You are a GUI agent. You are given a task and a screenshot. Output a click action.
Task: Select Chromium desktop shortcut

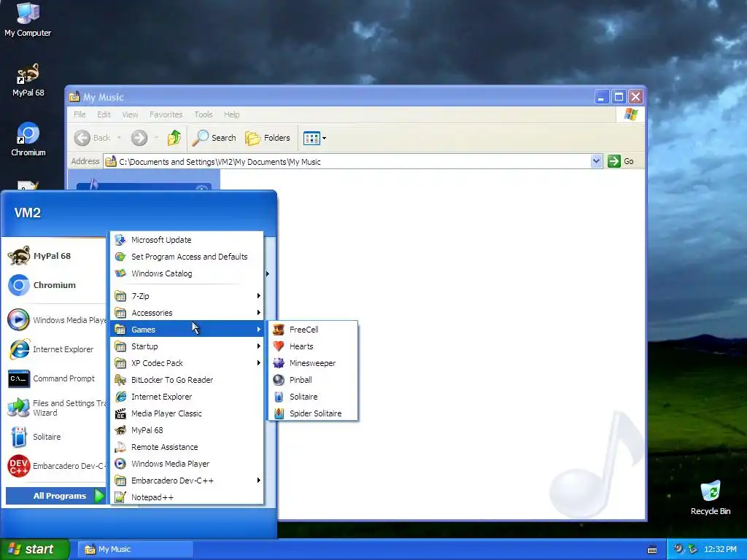[x=28, y=139]
